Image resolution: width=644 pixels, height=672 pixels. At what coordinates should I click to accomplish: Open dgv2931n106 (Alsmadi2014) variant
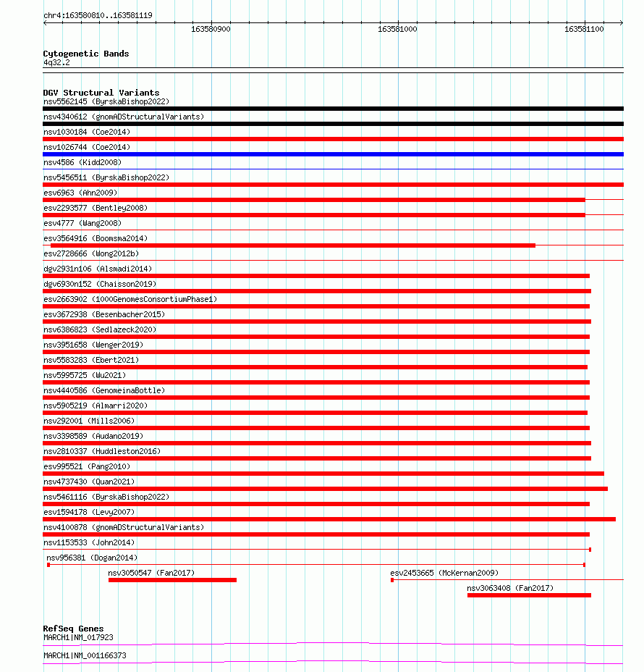[x=98, y=269]
